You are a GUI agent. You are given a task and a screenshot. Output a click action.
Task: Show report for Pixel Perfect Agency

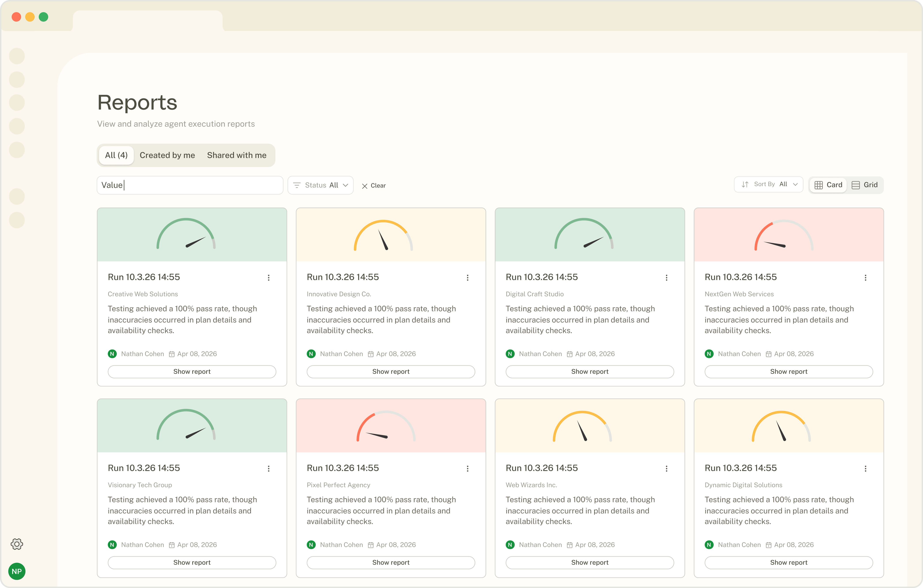[x=391, y=562]
